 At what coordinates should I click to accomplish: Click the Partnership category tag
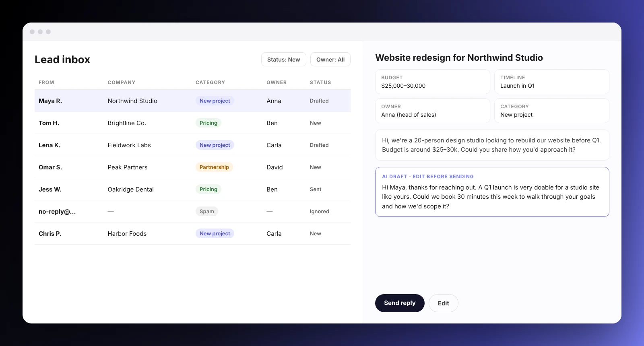(x=214, y=167)
